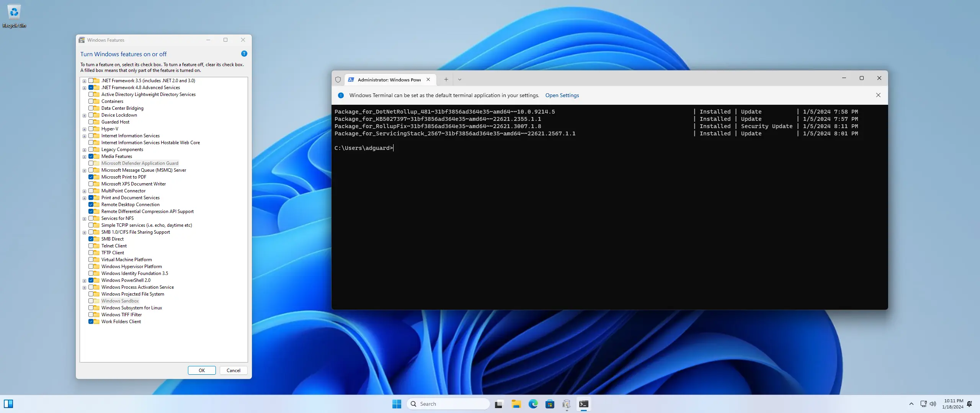This screenshot has height=413, width=980.
Task: Open Microsoft Edge from the taskbar
Action: [x=533, y=404]
